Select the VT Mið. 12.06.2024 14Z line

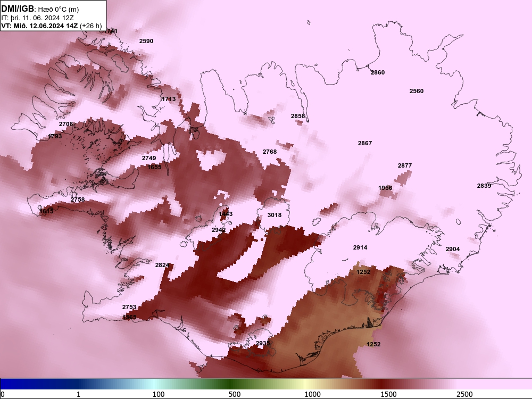[x=52, y=26]
